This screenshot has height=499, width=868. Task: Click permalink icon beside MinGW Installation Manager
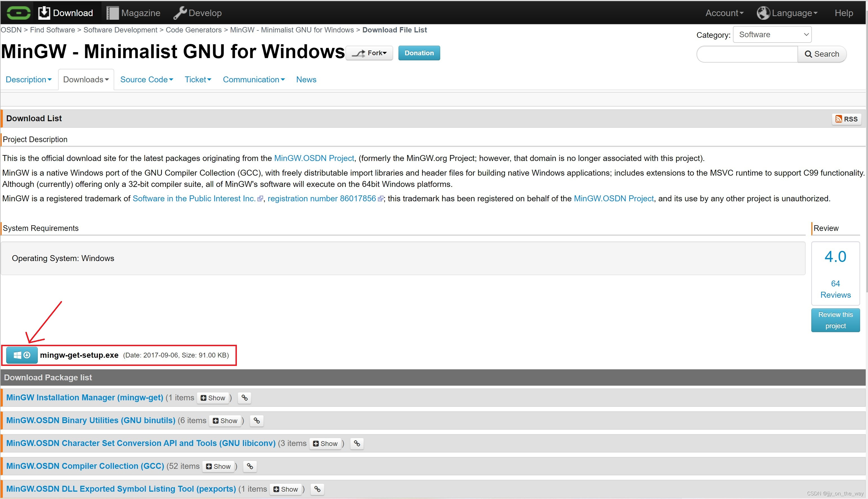(x=244, y=398)
